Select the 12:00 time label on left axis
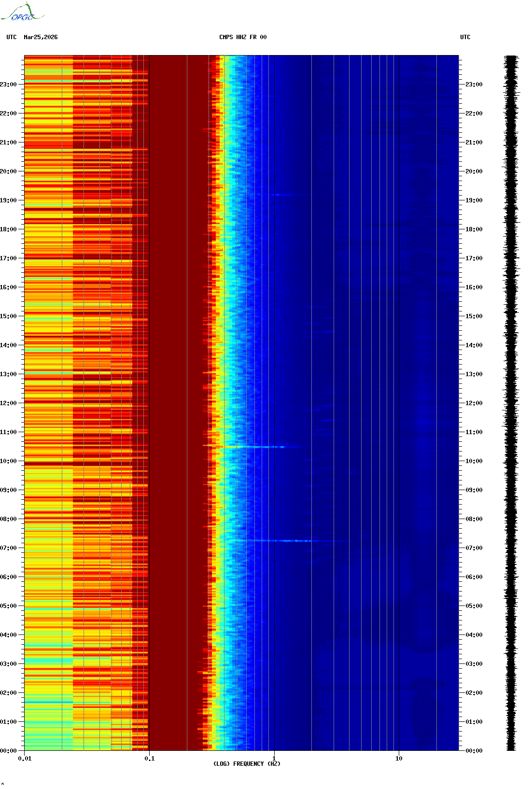532x789 pixels. click(8, 403)
